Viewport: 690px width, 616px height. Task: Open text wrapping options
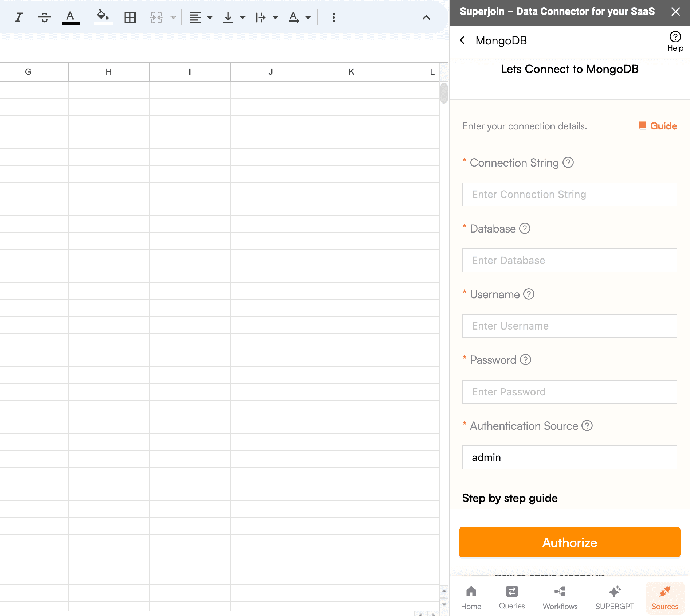coord(261,17)
